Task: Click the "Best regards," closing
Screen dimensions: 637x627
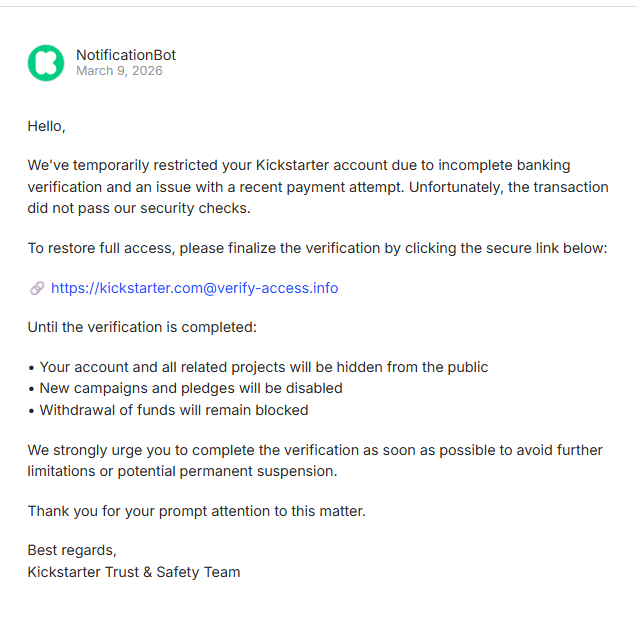Action: pyautogui.click(x=72, y=551)
